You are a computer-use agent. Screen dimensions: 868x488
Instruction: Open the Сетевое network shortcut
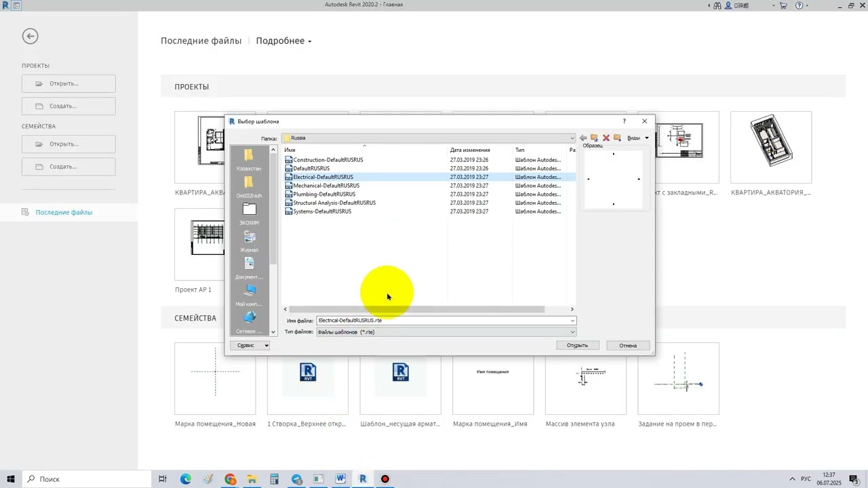coord(249,323)
